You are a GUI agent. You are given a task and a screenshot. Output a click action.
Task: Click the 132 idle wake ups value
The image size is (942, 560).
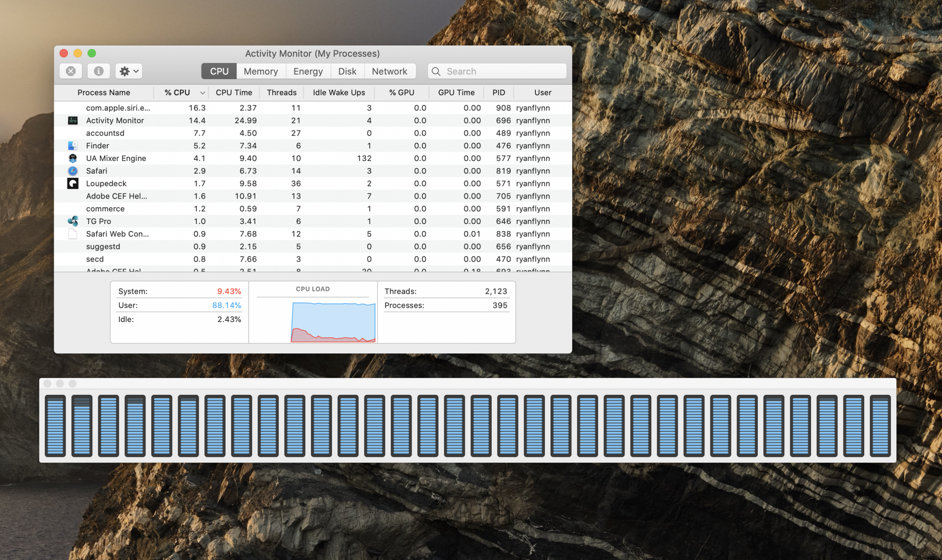tap(364, 158)
